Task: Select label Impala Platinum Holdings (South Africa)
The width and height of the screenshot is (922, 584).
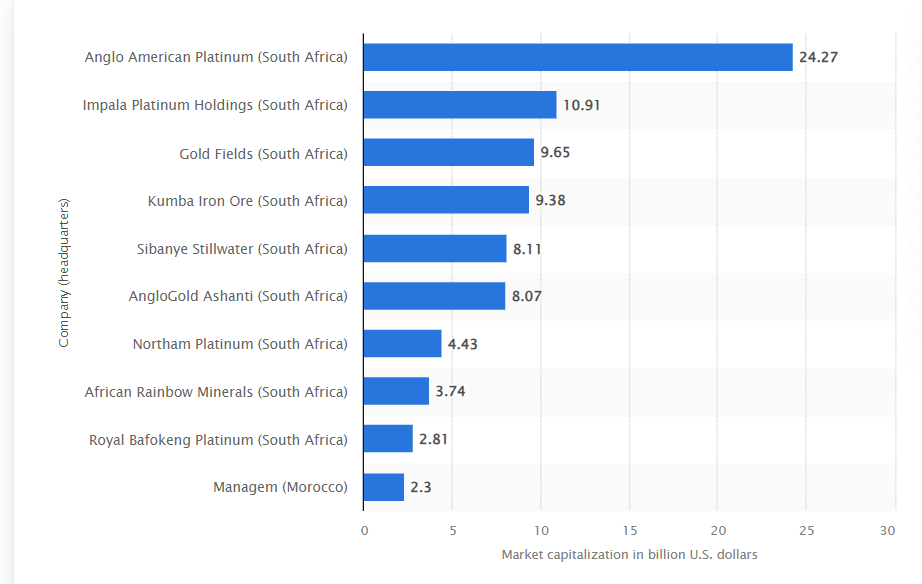Action: (215, 105)
